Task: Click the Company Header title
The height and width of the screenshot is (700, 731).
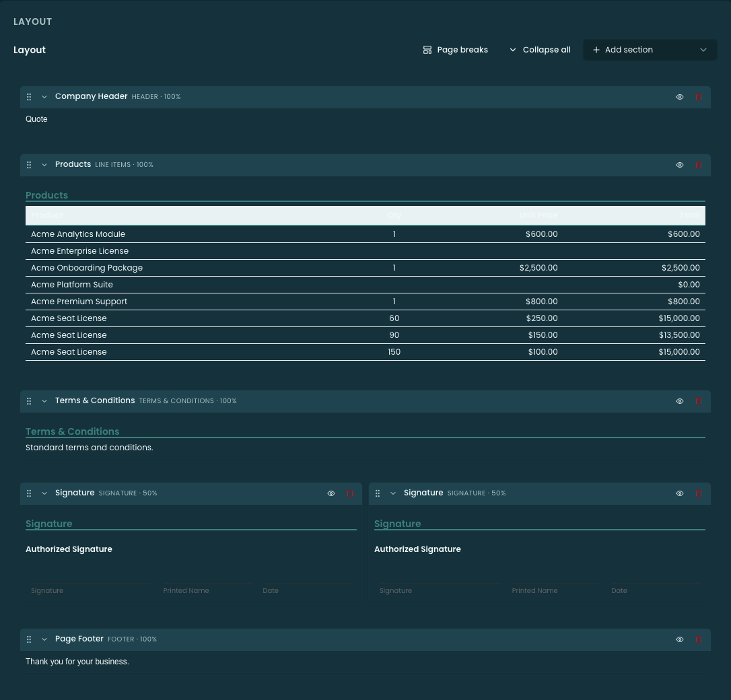Action: 91,96
